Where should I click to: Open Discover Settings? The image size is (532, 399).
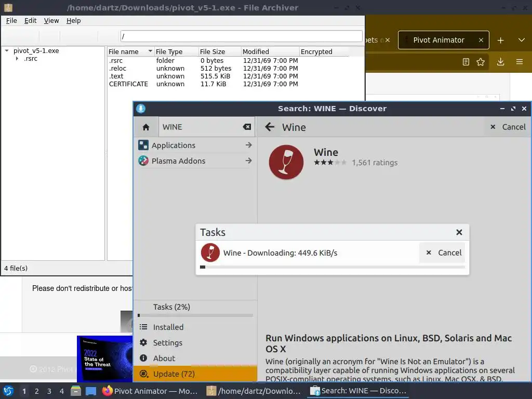tap(195, 343)
